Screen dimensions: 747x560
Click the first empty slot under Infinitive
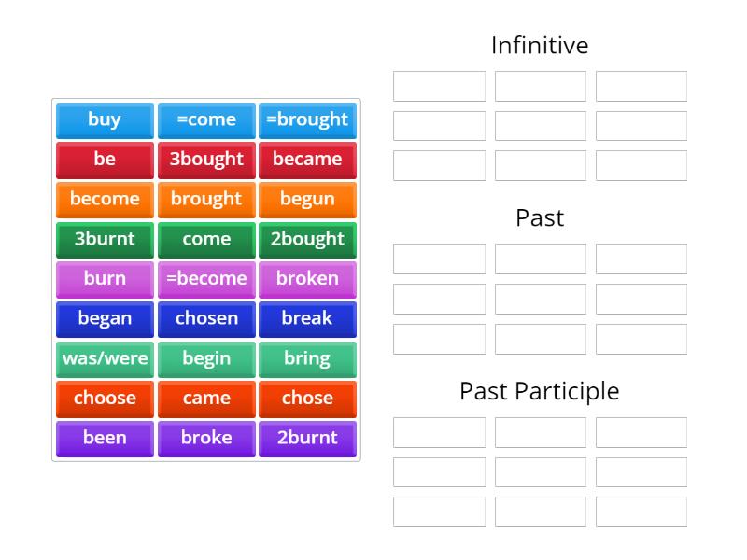pos(439,86)
